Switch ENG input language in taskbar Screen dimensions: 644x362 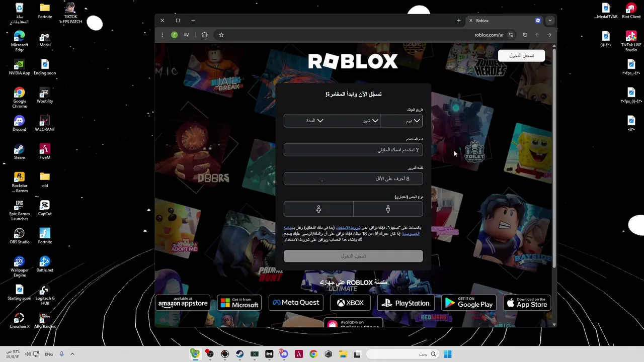pos(49,354)
